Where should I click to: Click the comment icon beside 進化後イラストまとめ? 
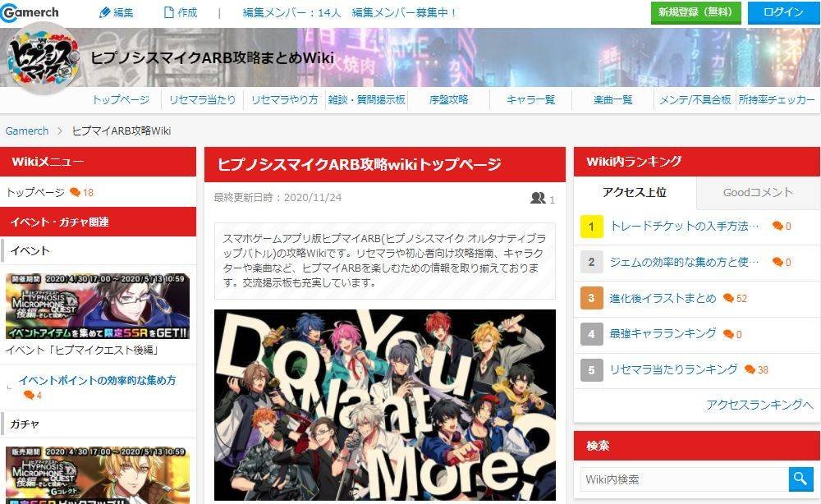728,298
